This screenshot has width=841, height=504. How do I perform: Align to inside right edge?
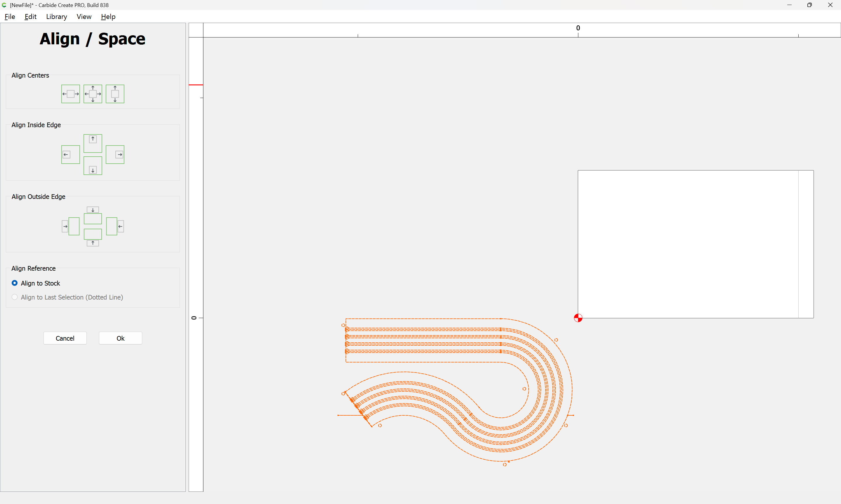pos(115,155)
